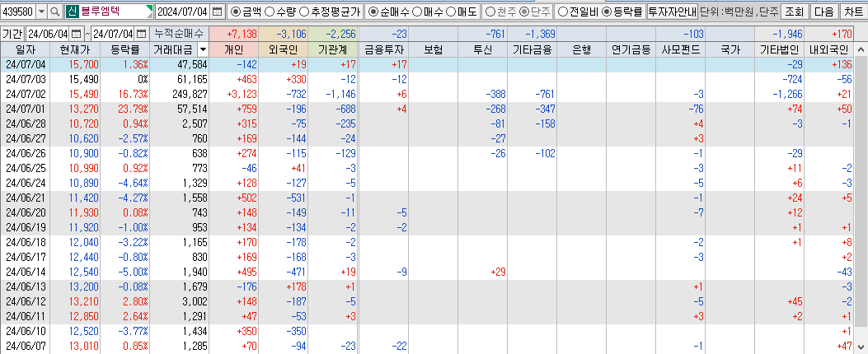The width and height of the screenshot is (868, 354).
Task: Open the 거래대금 column dropdown arrow
Action: [203, 49]
